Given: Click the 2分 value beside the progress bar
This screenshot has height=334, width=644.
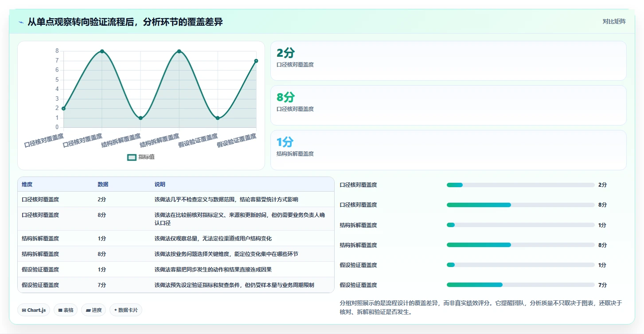Looking at the screenshot, I should point(602,185).
